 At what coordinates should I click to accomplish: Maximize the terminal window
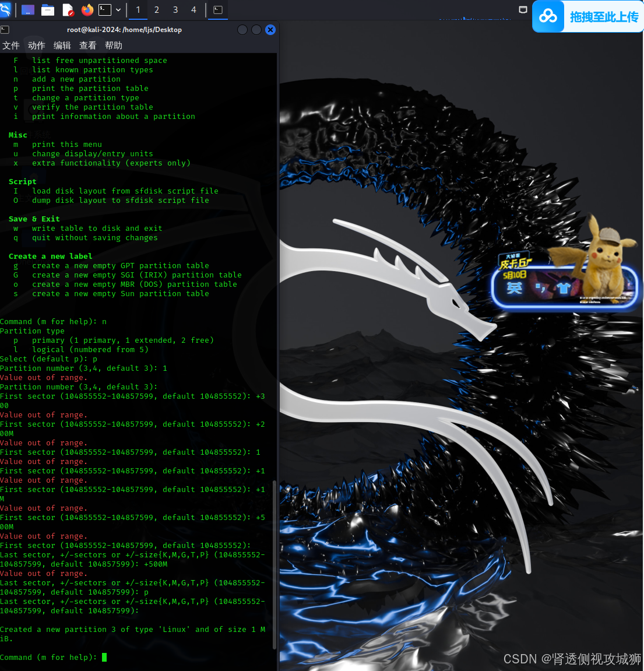(x=256, y=30)
